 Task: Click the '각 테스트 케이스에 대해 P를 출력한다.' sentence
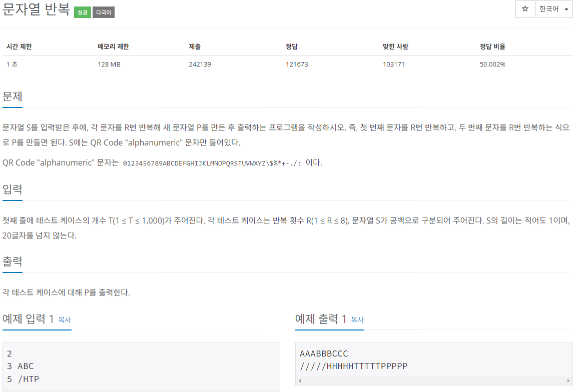click(x=66, y=292)
